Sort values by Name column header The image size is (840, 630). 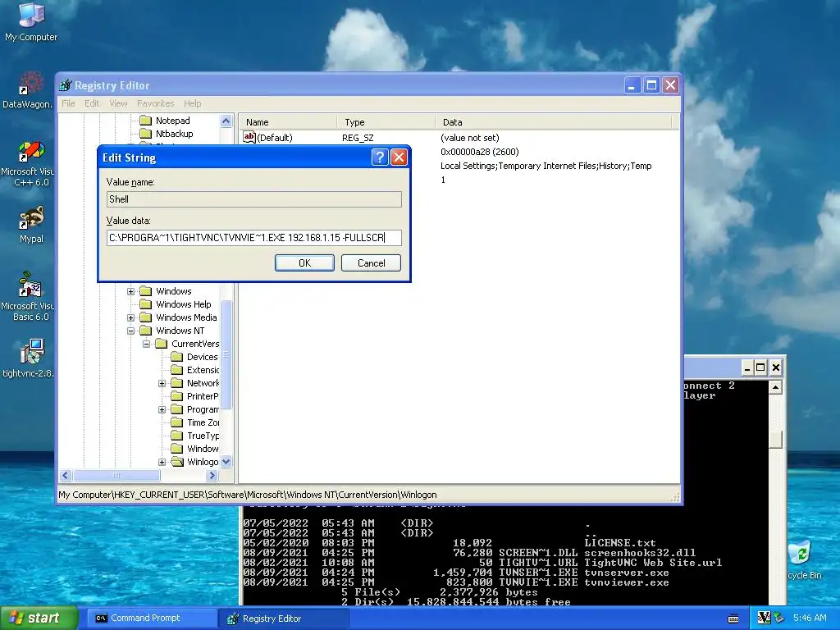point(288,122)
